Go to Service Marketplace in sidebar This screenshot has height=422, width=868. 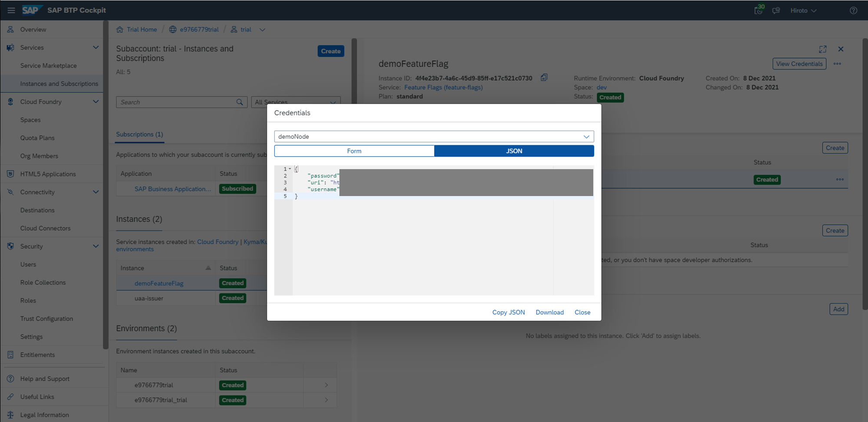click(x=49, y=65)
